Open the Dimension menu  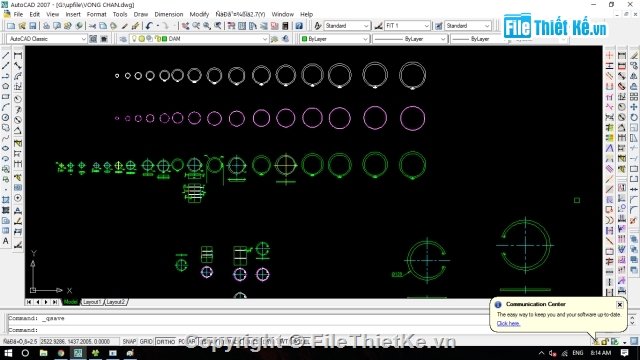169,14
